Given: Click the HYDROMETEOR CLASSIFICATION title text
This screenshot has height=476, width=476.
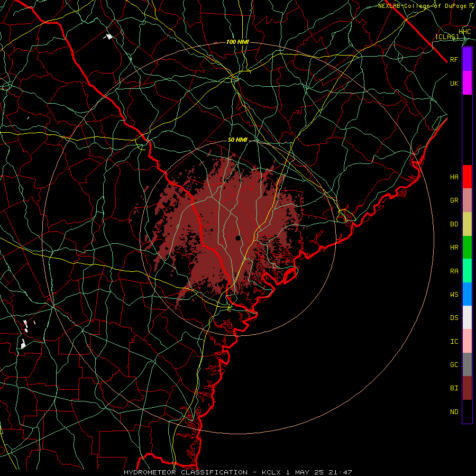Looking at the screenshot, I should click(186, 472).
